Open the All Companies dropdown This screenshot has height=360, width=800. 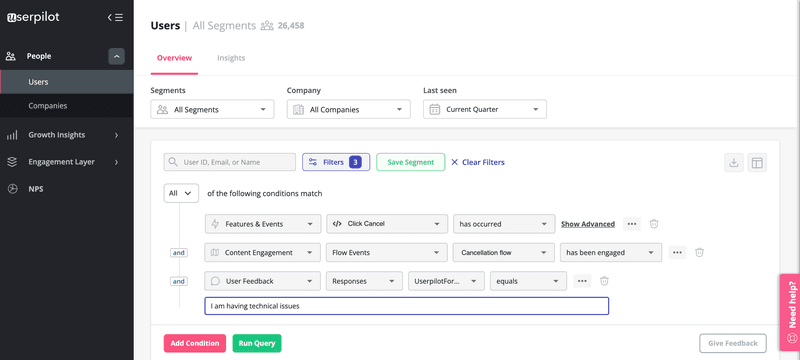tap(348, 109)
